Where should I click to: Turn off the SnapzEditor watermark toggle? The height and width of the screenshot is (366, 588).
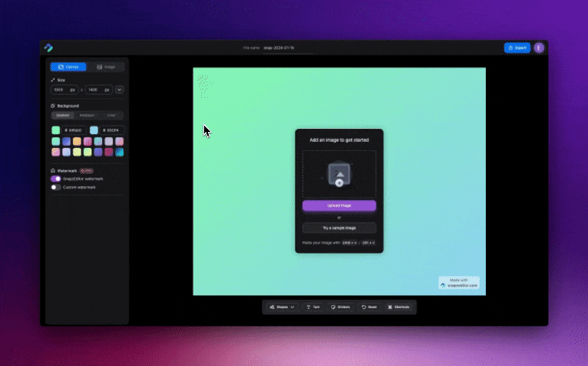click(x=56, y=178)
